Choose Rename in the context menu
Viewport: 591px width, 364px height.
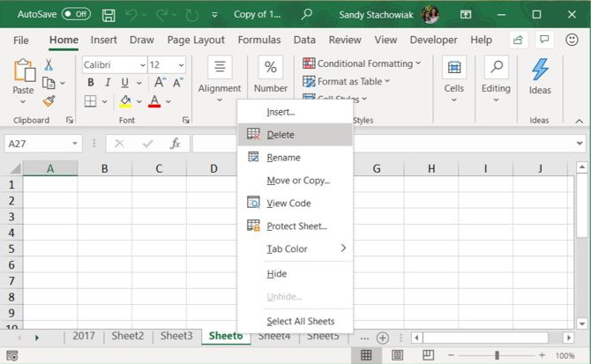[295, 158]
